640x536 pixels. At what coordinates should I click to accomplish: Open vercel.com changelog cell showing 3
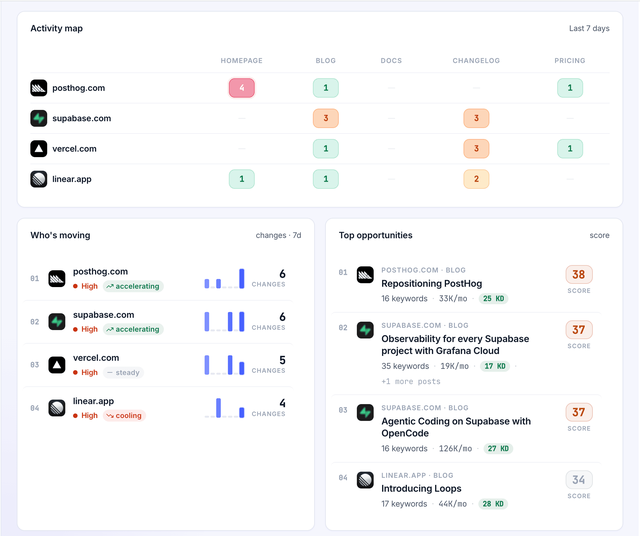(x=476, y=149)
